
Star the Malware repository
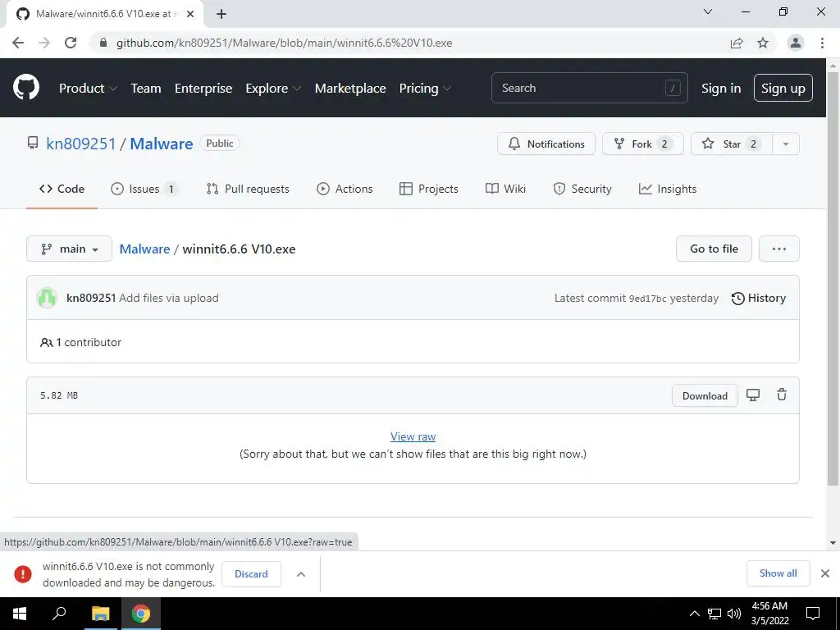[732, 144]
